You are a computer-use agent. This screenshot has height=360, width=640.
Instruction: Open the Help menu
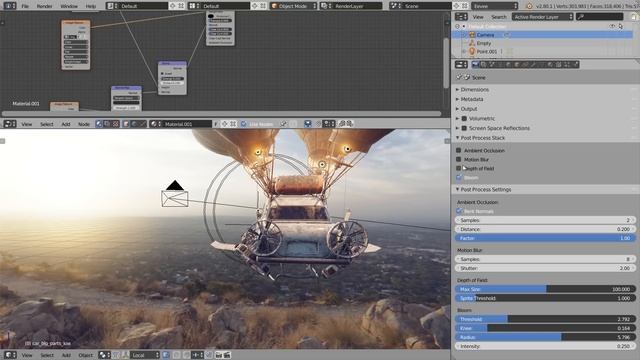91,6
